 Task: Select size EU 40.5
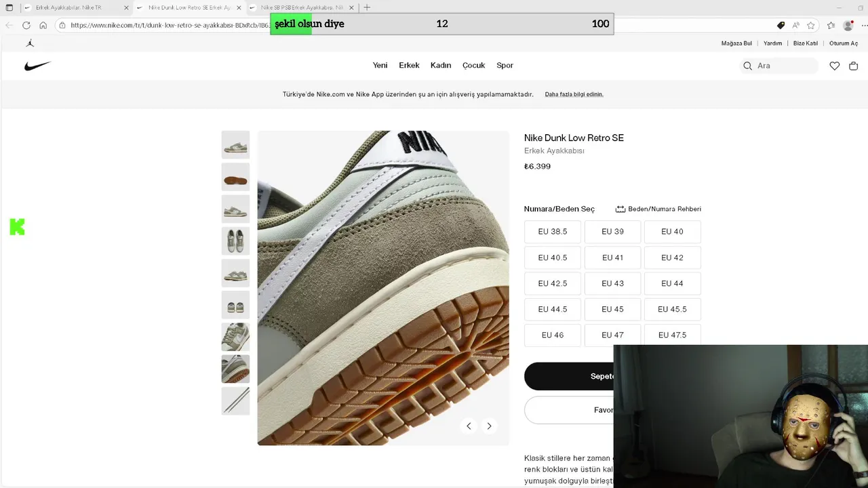click(553, 258)
